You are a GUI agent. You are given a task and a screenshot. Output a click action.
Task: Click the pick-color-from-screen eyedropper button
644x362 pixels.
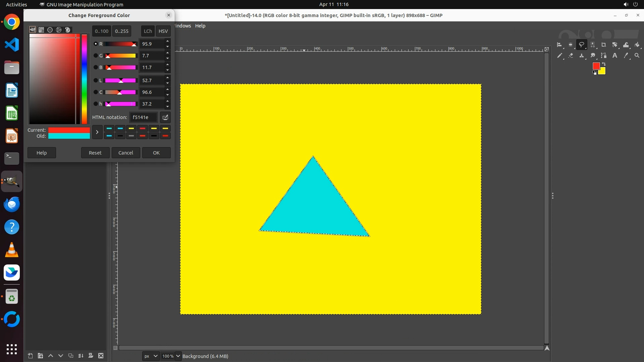[x=165, y=117]
